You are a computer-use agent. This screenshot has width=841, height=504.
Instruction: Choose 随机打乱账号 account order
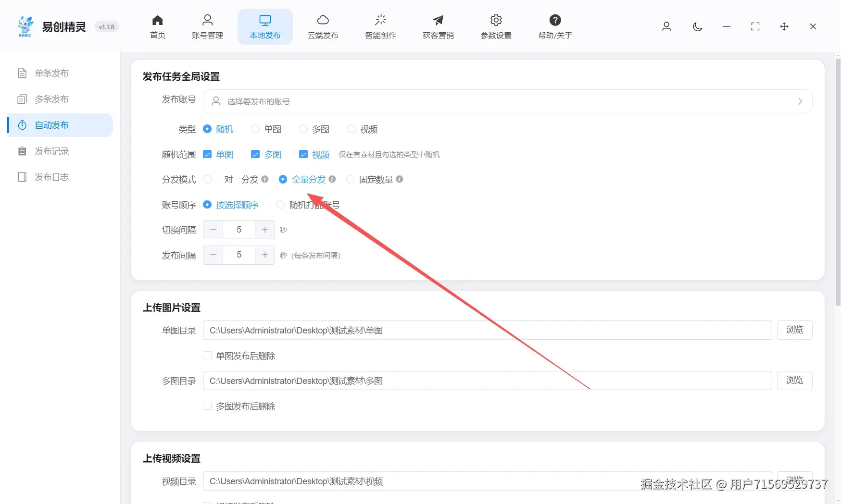tap(280, 204)
